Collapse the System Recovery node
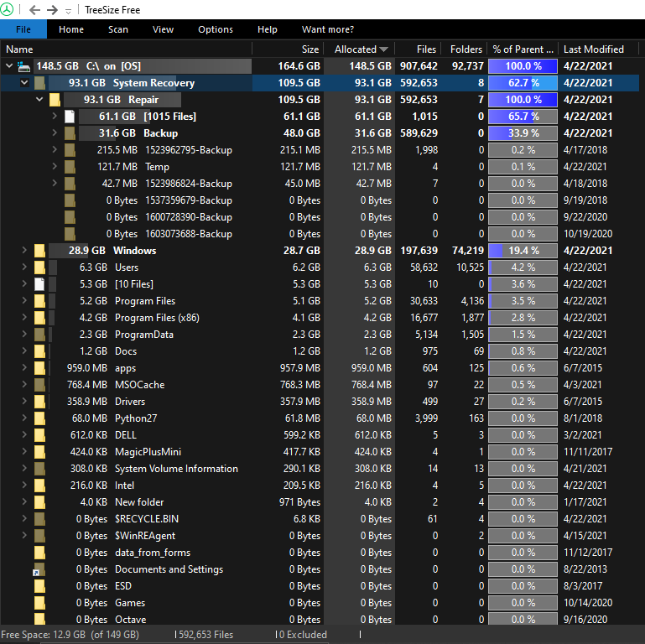Screen dimensions: 645x644 coord(24,83)
